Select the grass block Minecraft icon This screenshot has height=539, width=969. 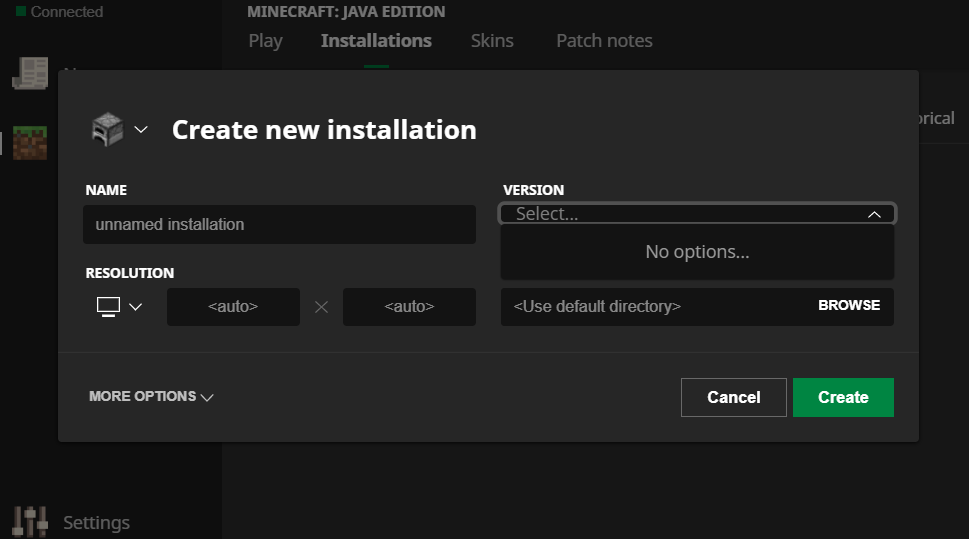pos(30,142)
